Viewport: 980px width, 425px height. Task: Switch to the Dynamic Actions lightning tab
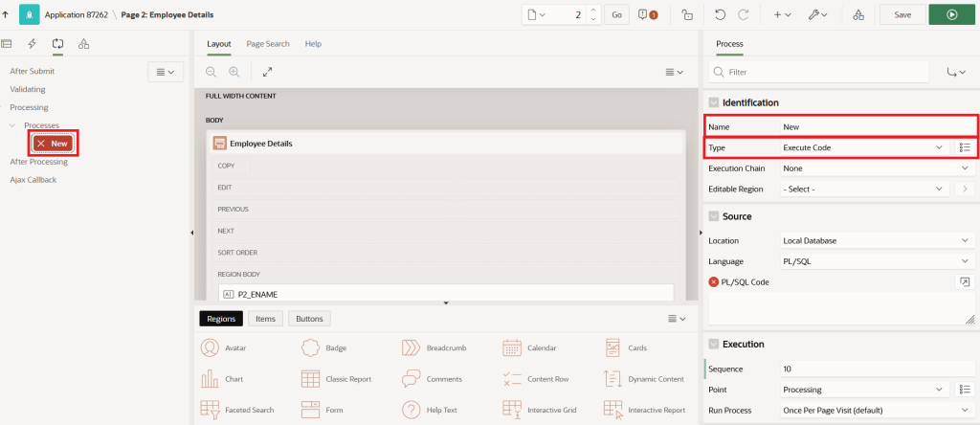click(33, 44)
